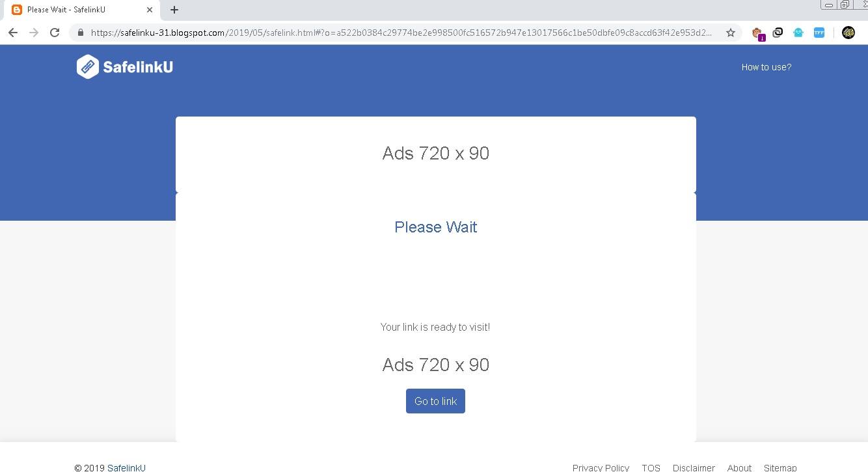
Task: Open the TFF extension icon
Action: (x=819, y=33)
